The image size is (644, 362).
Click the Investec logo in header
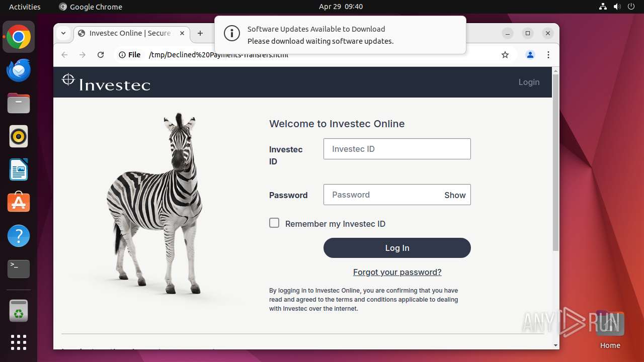tap(106, 82)
